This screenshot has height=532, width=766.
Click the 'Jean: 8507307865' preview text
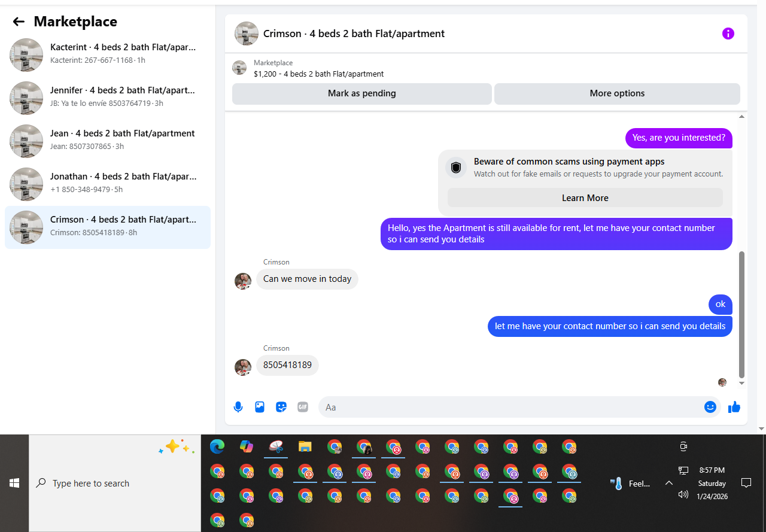pos(81,147)
